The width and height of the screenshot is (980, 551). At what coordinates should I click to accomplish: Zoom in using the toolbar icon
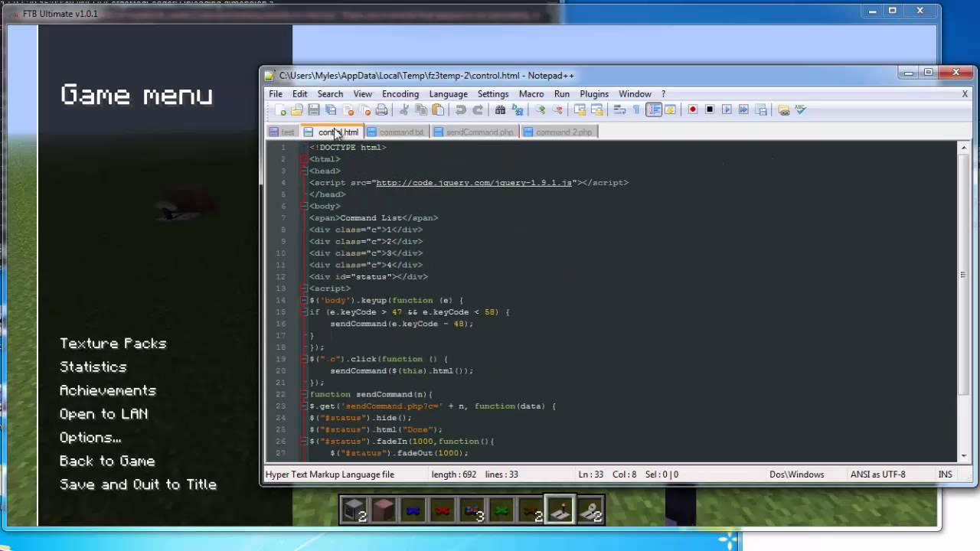pos(541,109)
